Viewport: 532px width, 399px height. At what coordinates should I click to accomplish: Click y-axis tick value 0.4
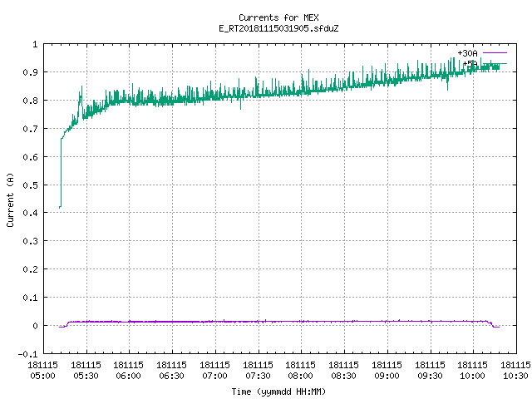[30, 213]
